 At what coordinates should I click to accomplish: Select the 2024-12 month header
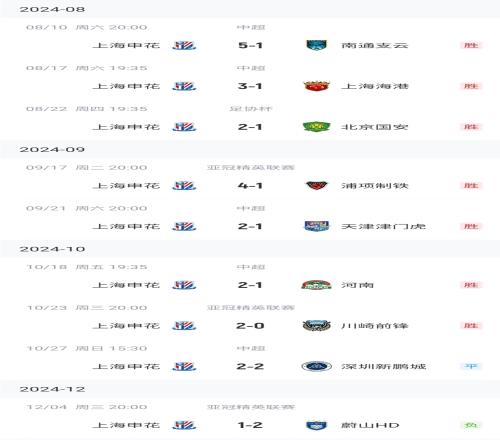tap(52, 389)
